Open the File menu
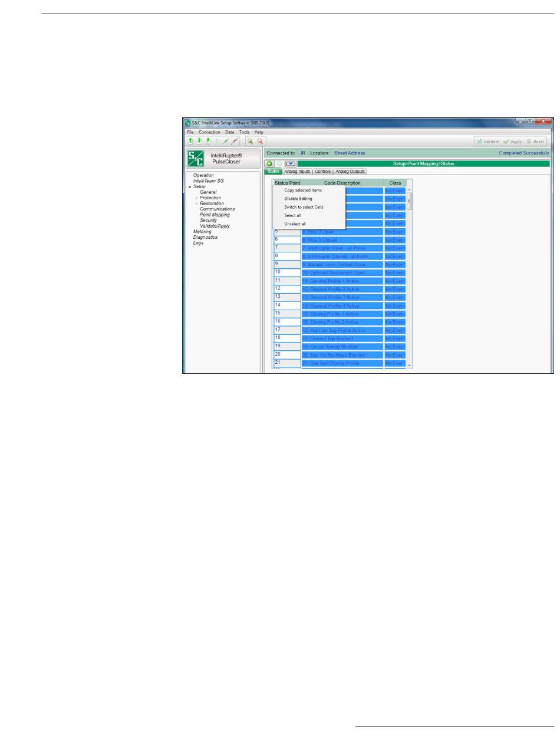The image size is (560, 743). (190, 131)
